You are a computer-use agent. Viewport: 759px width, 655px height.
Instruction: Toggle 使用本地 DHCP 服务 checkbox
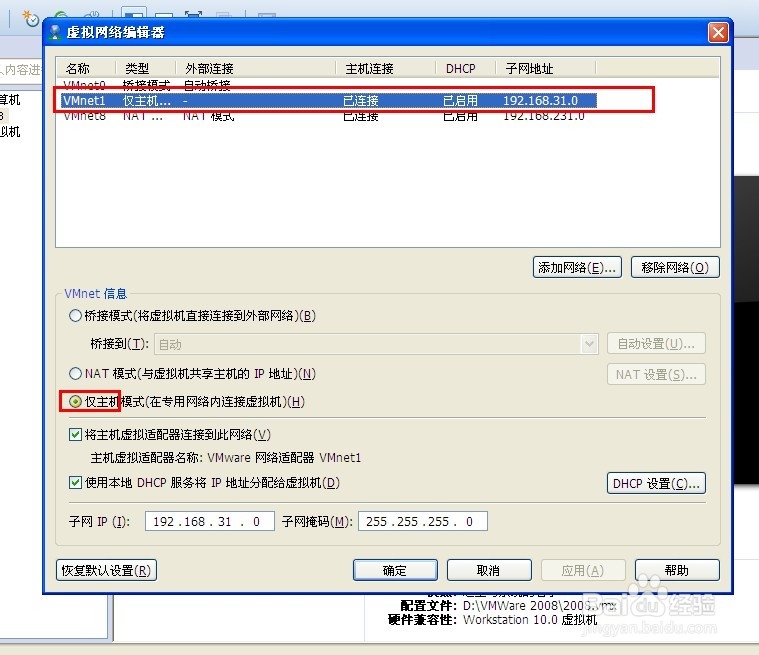75,482
